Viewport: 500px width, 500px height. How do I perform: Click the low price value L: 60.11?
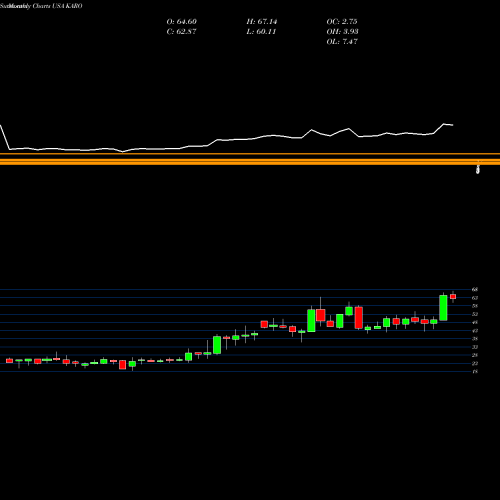click(261, 32)
